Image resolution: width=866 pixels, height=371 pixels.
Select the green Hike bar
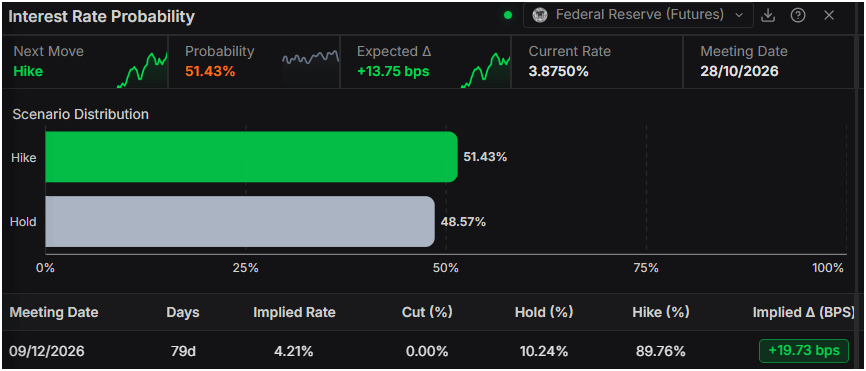pyautogui.click(x=251, y=157)
